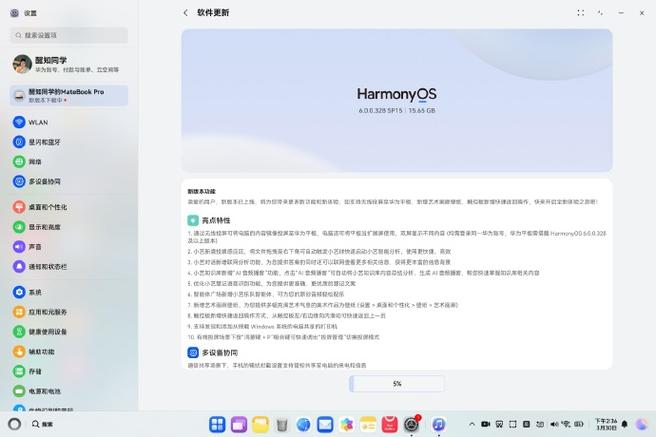Open the yellow file manager icon
Image resolution: width=656 pixels, height=437 pixels.
pyautogui.click(x=260, y=424)
